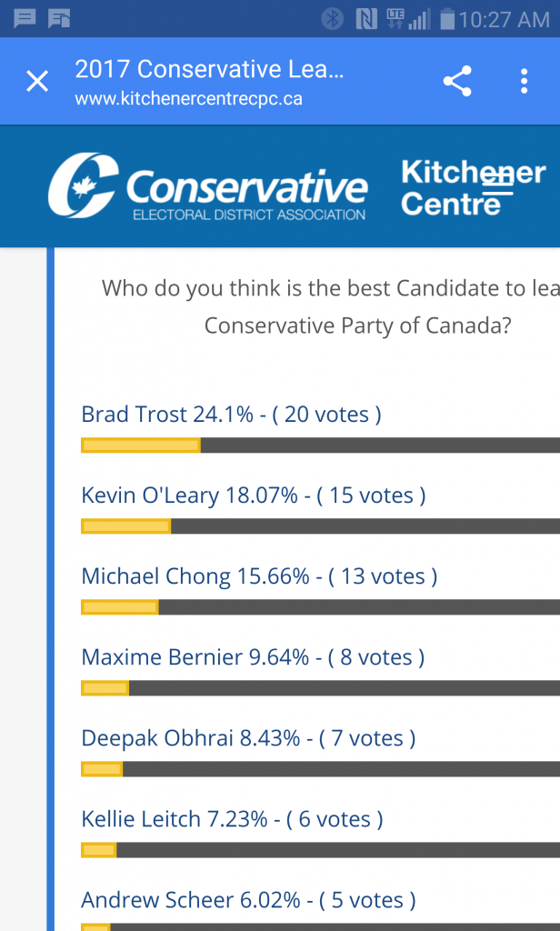Tap the battery status icon
This screenshot has height=931, width=560.
click(445, 18)
